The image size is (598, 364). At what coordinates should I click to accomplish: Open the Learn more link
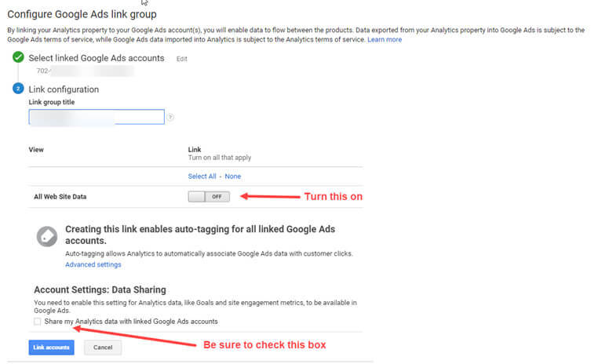pos(384,39)
